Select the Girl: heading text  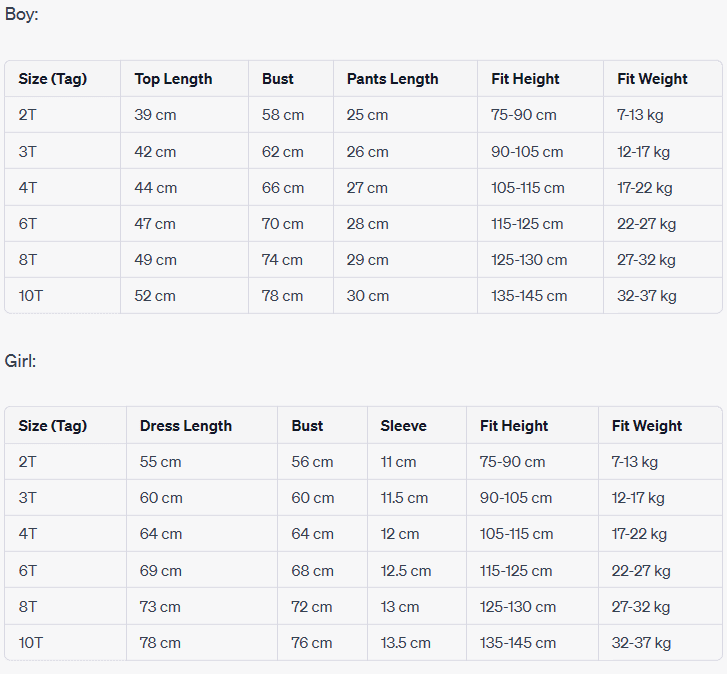pyautogui.click(x=20, y=361)
